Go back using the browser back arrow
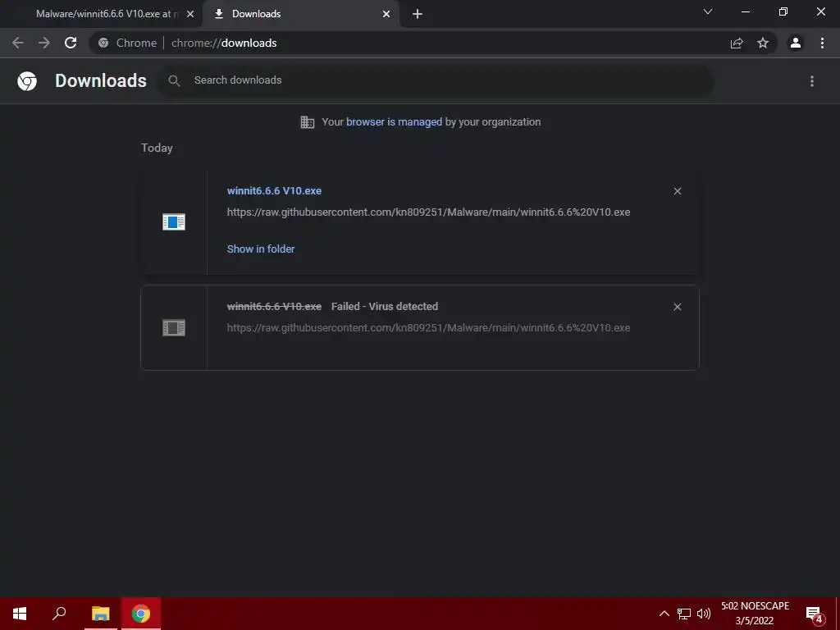Viewport: 840px width, 630px height. coord(18,43)
